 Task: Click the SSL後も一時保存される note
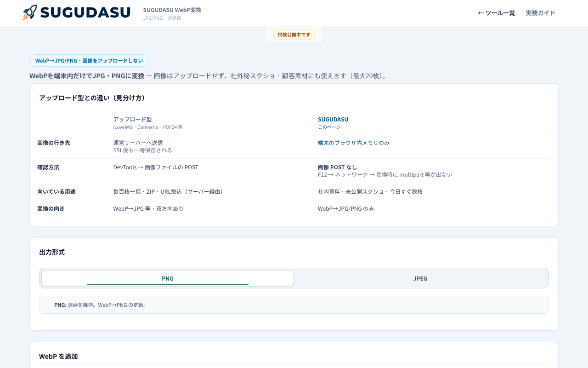(143, 150)
